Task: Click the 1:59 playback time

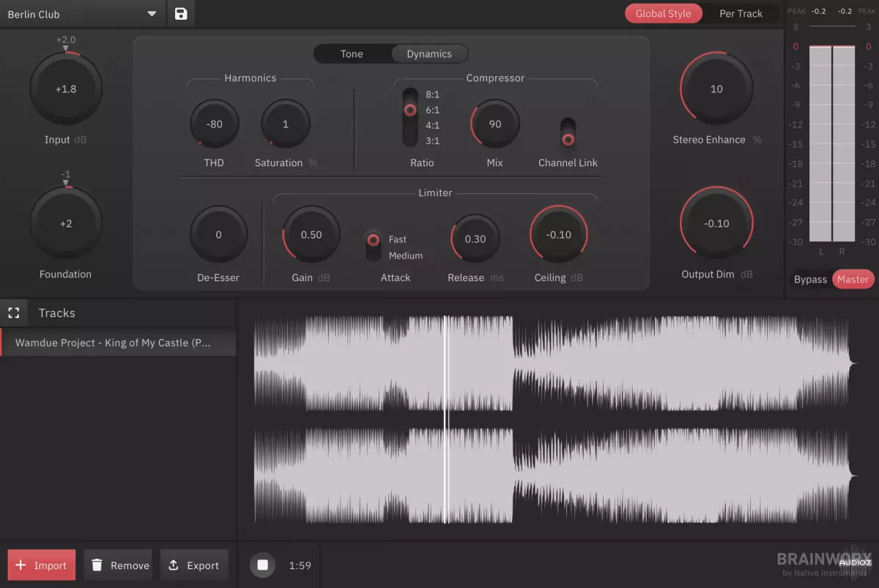Action: pos(300,565)
